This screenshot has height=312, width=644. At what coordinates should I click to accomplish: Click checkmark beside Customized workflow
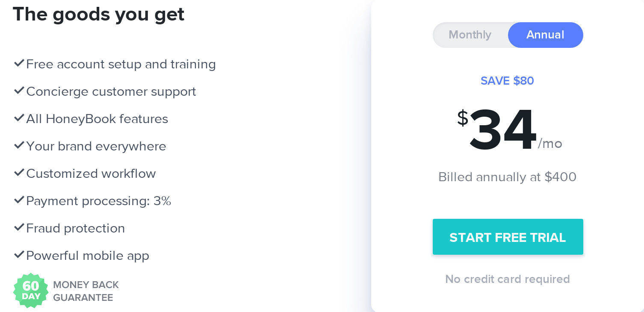click(x=19, y=173)
